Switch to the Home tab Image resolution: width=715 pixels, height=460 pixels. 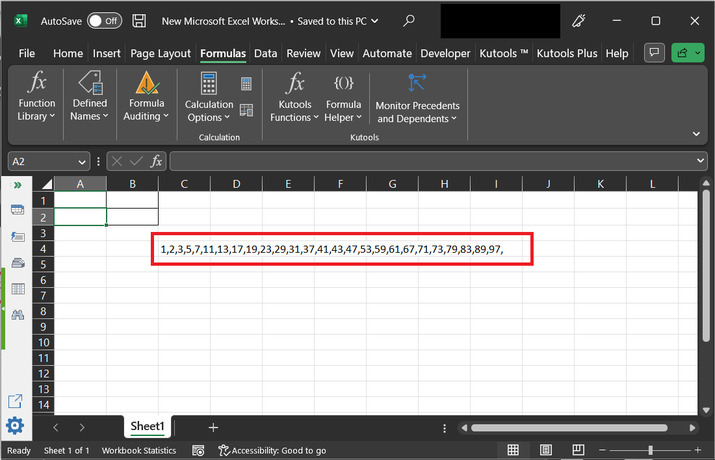pyautogui.click(x=68, y=53)
